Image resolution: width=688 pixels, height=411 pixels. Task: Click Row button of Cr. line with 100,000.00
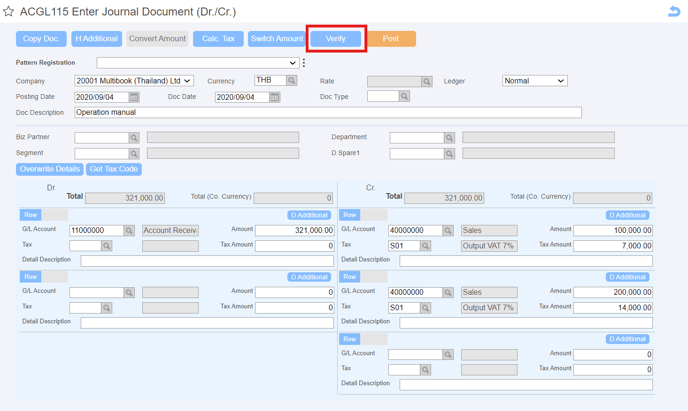tap(350, 215)
